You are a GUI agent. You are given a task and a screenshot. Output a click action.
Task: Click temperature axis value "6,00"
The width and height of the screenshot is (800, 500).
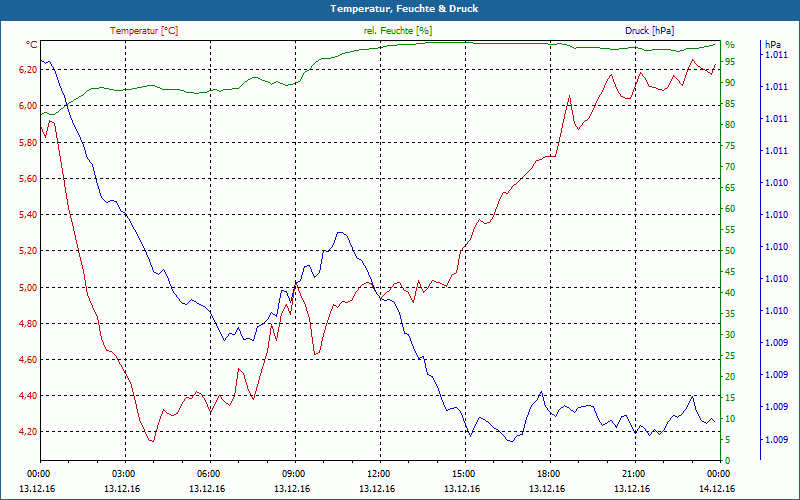pos(28,106)
